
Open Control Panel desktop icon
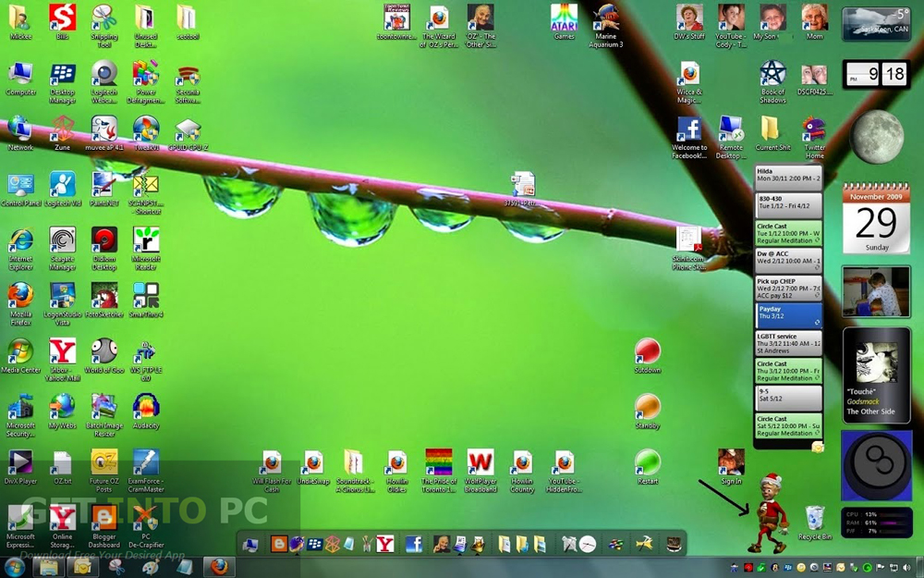[20, 190]
